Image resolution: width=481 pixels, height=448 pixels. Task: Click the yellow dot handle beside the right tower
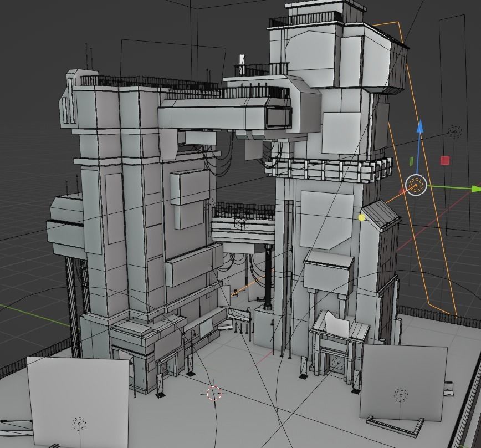[x=362, y=217]
